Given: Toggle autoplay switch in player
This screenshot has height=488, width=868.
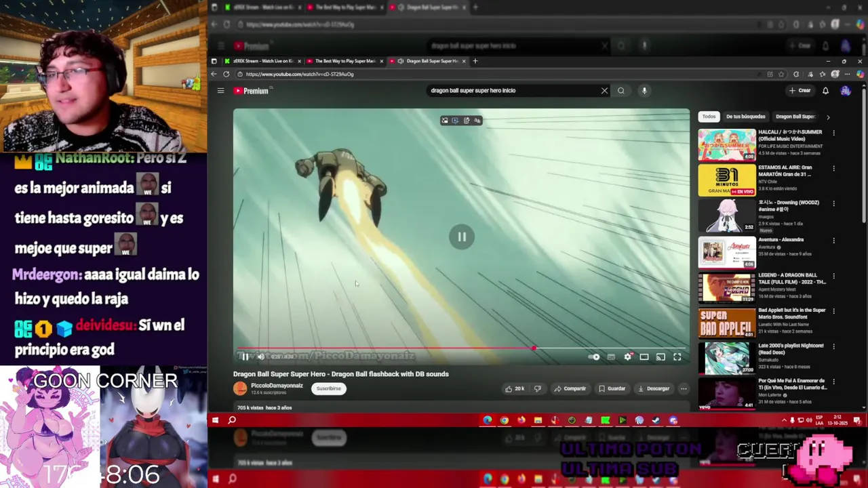Looking at the screenshot, I should 594,357.
